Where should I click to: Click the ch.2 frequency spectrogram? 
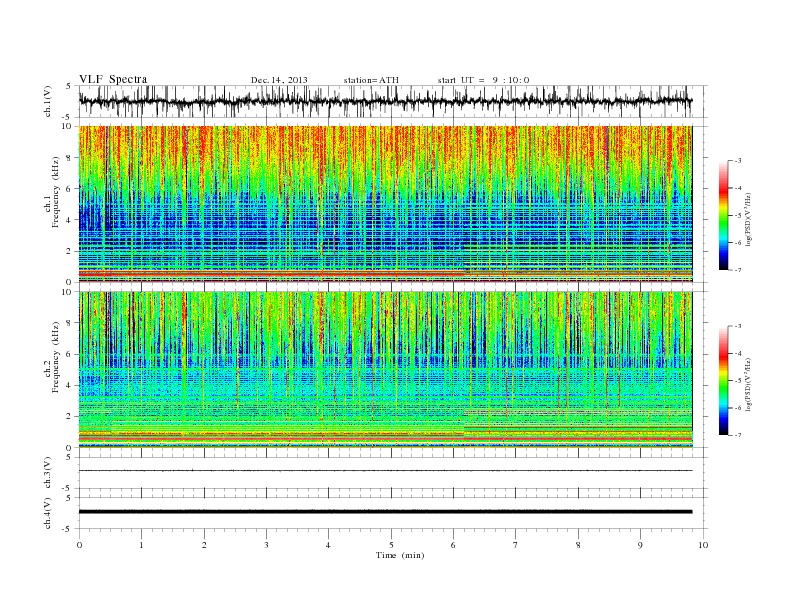tap(386, 369)
